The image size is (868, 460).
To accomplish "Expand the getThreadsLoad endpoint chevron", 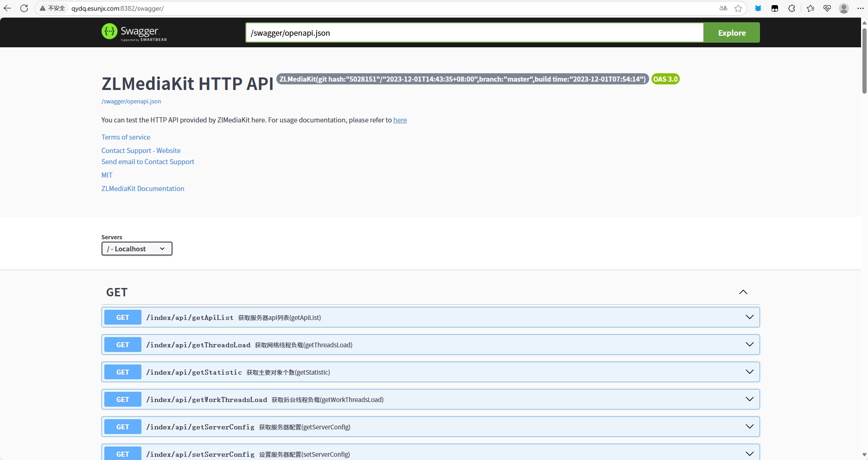I will [749, 345].
